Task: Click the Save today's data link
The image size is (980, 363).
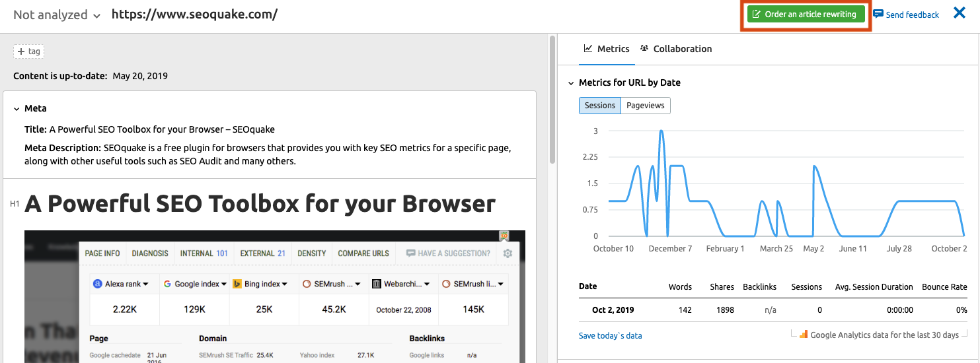Action: [x=610, y=335]
